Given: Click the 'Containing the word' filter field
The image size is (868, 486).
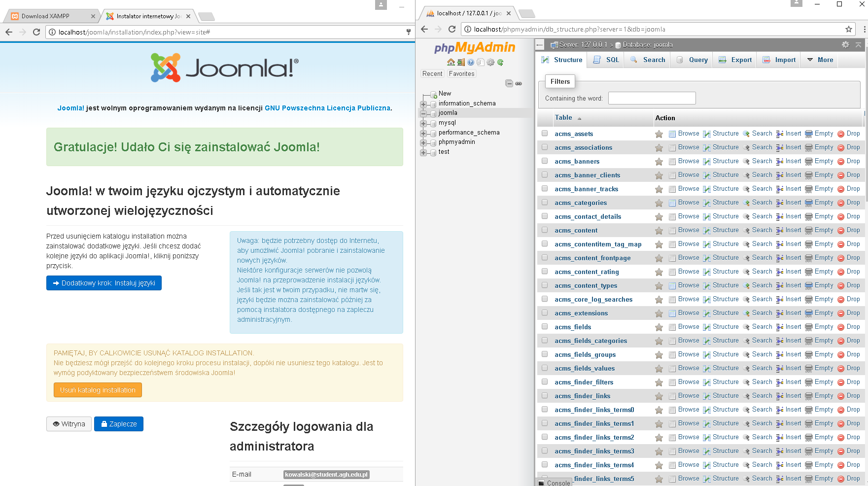Looking at the screenshot, I should pos(652,98).
